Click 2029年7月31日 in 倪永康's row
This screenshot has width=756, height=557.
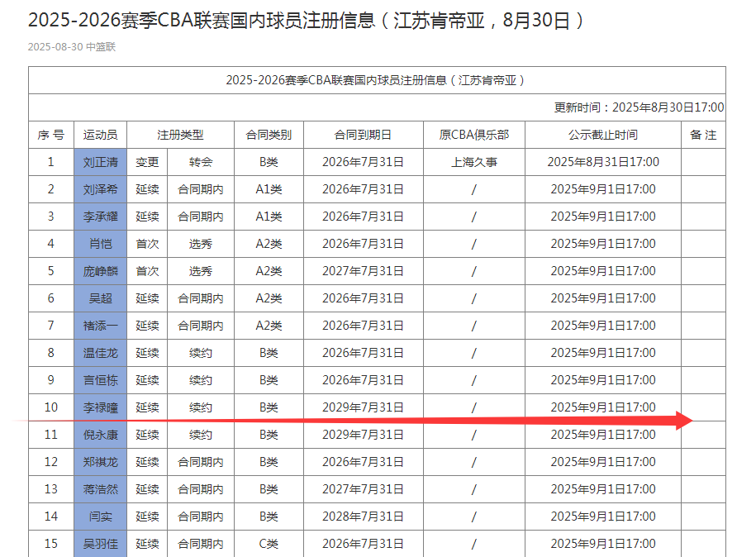coord(363,435)
